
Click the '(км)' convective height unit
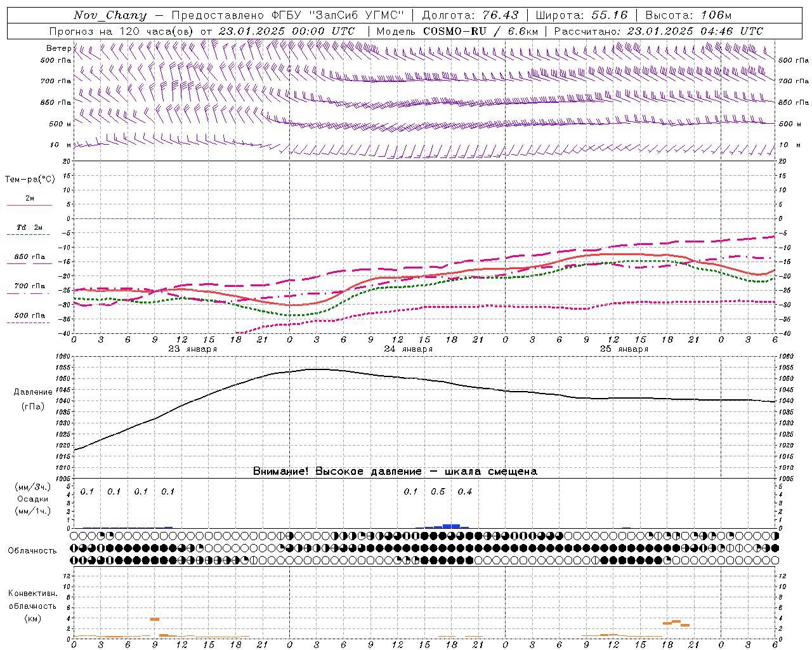point(33,618)
